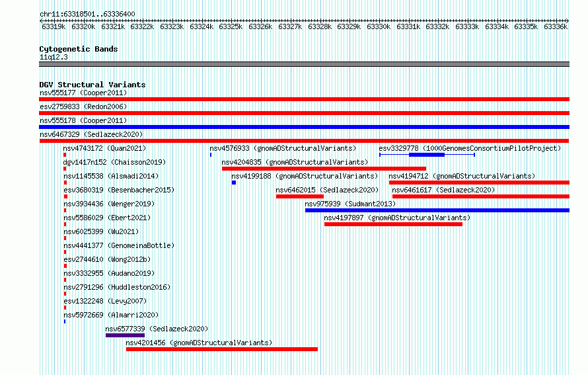Jump to the 63336k ruler mark

tap(556, 26)
